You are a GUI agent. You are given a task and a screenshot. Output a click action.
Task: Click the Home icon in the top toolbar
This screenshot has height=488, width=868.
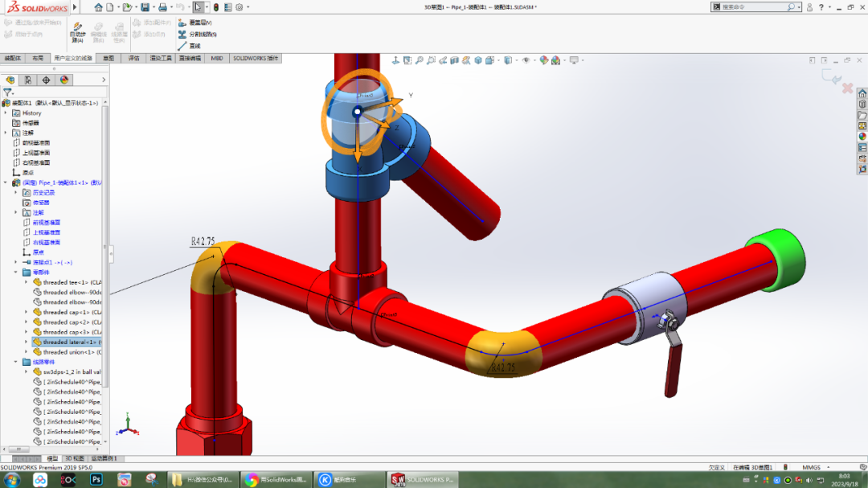(x=98, y=7)
